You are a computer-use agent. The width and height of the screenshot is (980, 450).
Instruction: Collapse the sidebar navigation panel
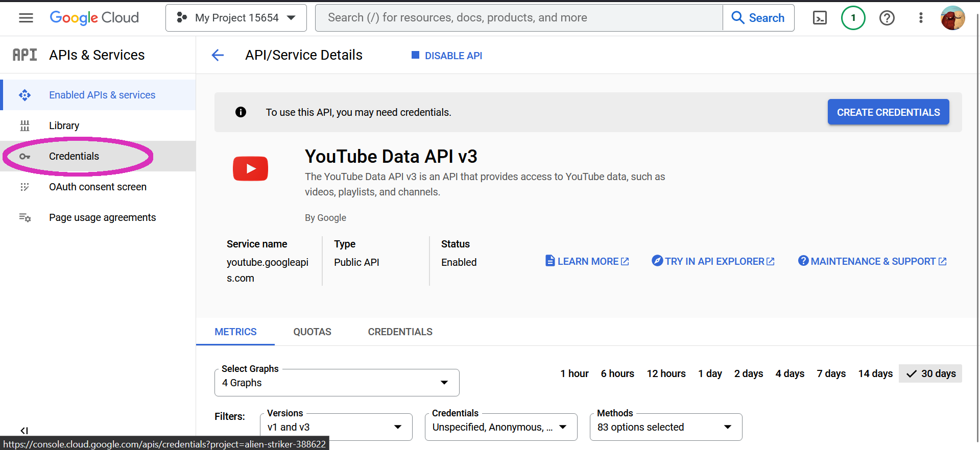pos(24,430)
